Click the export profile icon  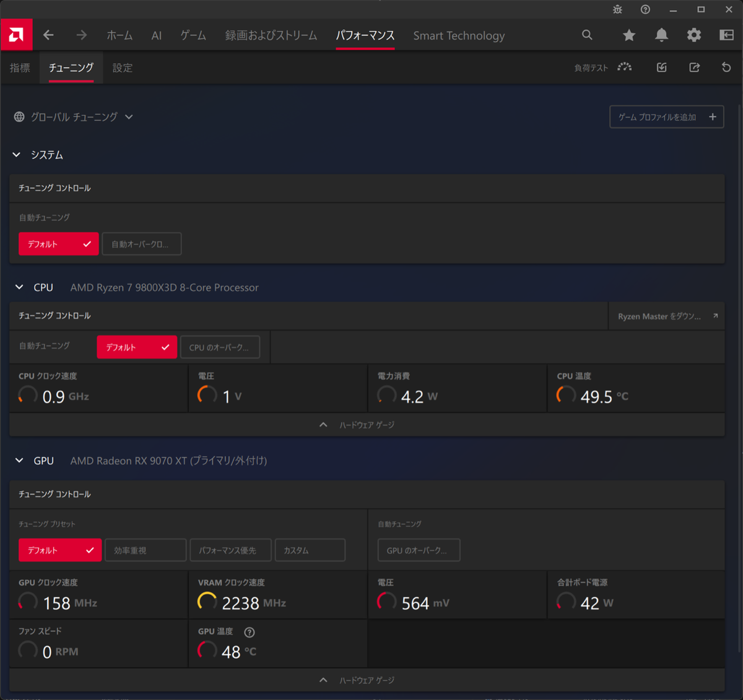pyautogui.click(x=695, y=67)
